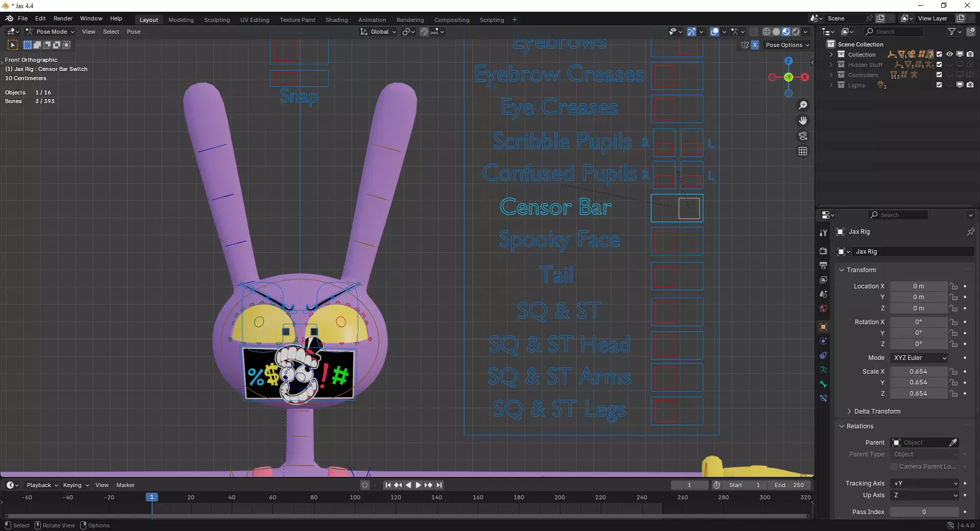
Task: Switch to the Sculpting workspace tab
Action: pos(217,20)
